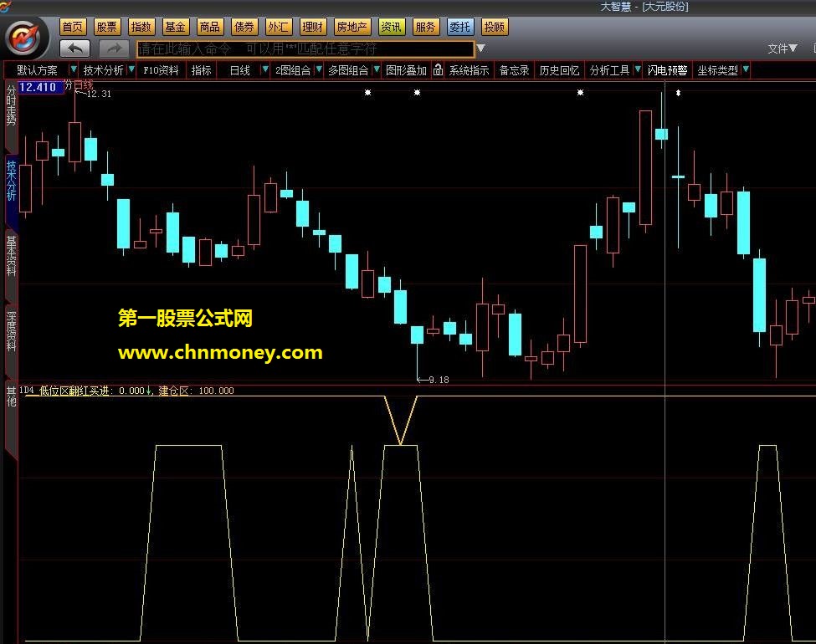Open the 商品 commodities section
The height and width of the screenshot is (644, 816).
point(210,27)
